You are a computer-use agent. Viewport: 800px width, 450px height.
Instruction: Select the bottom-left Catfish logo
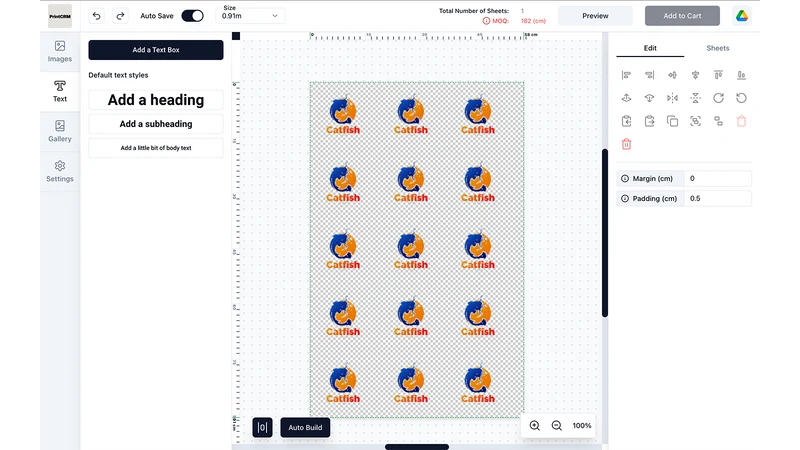(343, 384)
